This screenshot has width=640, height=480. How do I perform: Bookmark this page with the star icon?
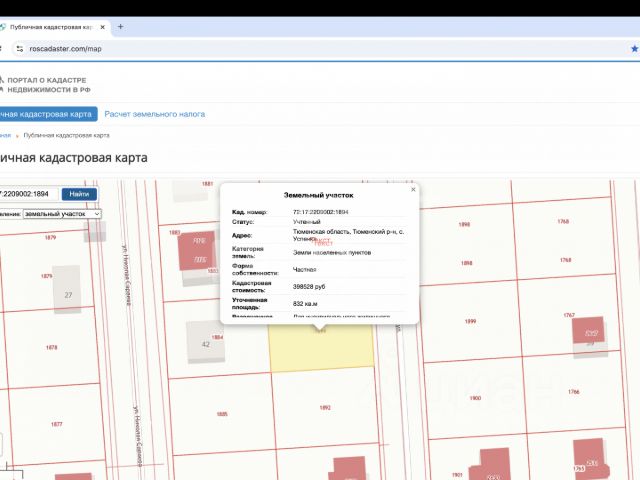tap(634, 49)
